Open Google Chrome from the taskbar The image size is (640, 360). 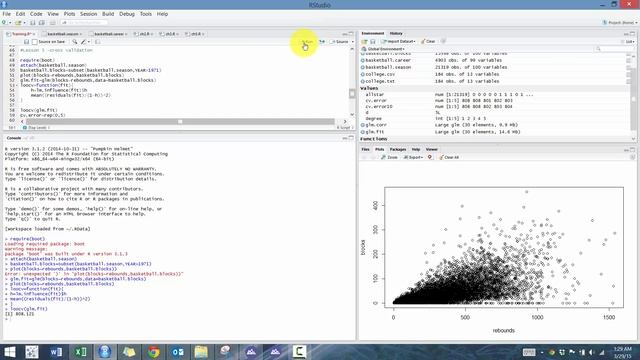(x=153, y=352)
